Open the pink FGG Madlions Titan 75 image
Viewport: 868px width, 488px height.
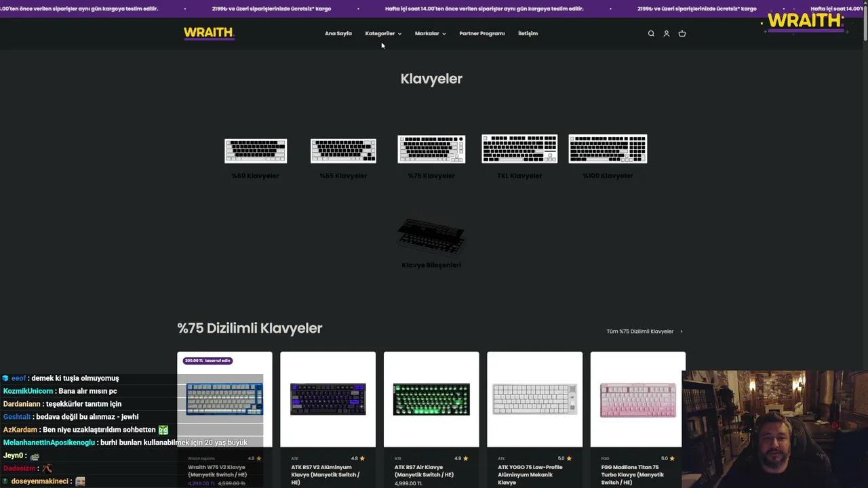[x=637, y=399]
